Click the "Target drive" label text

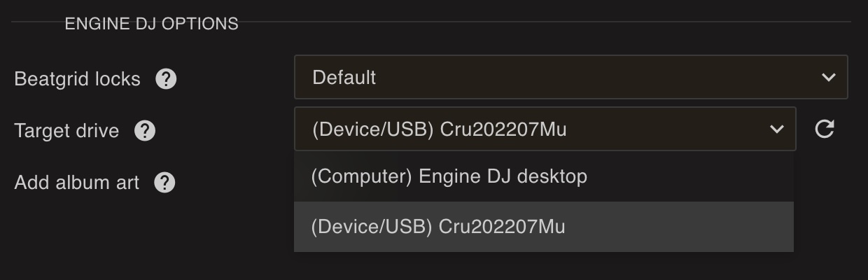tap(66, 131)
